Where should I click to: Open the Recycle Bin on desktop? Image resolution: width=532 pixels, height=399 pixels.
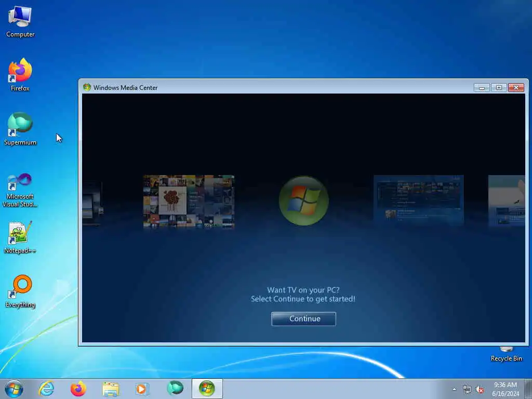tap(506, 354)
